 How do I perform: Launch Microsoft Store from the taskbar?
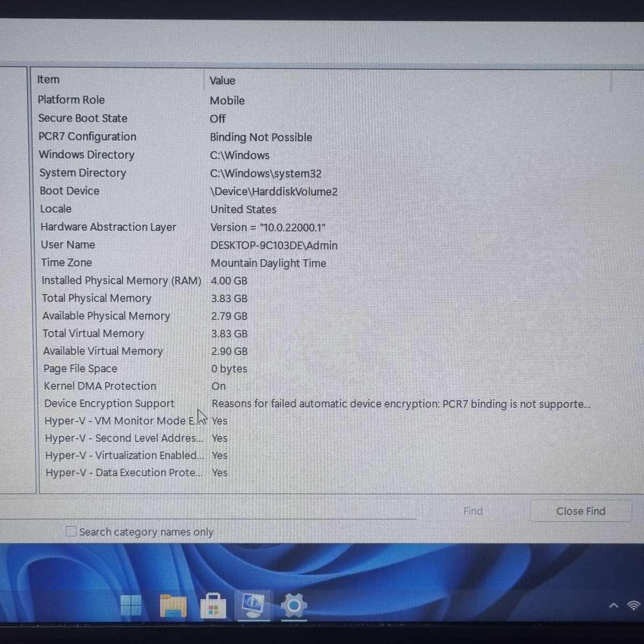[x=213, y=606]
